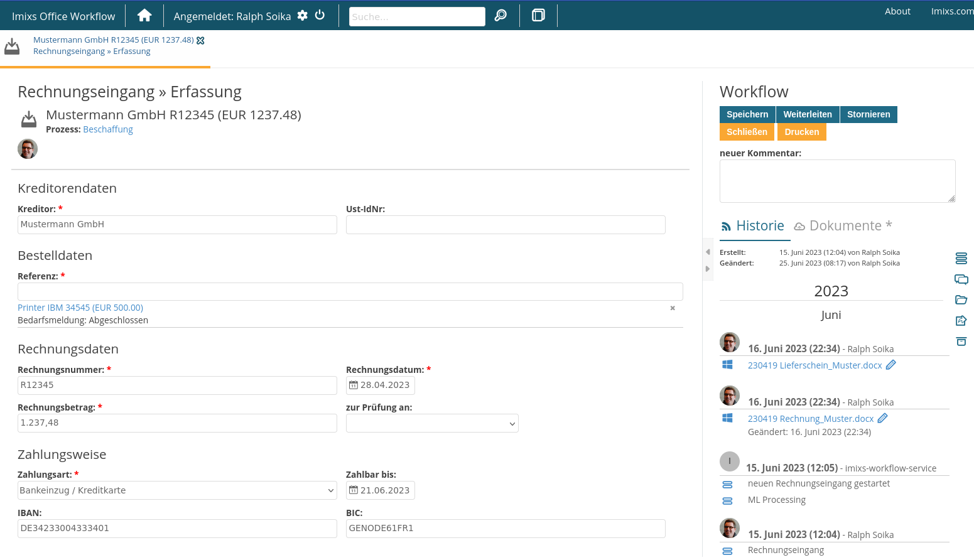Open the 'zur Prüfung an' dropdown
Screen dimensions: 974x560
(432, 423)
